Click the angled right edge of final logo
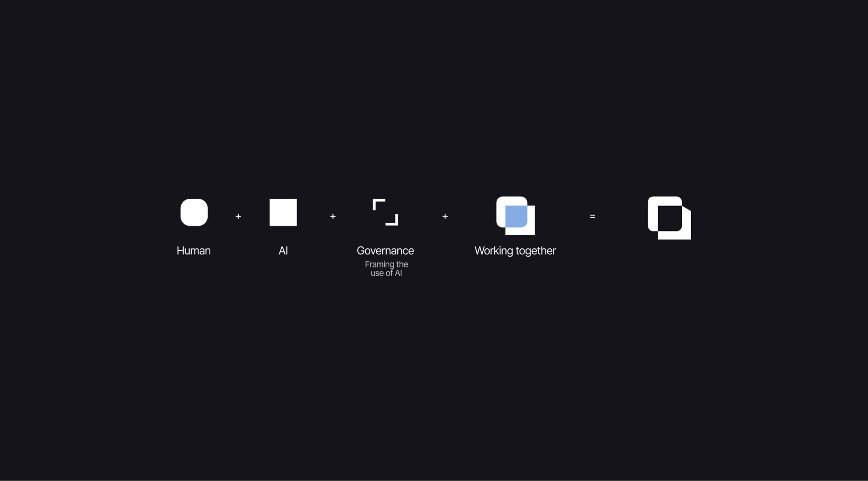Viewport: 868px width, 481px height. click(x=686, y=209)
